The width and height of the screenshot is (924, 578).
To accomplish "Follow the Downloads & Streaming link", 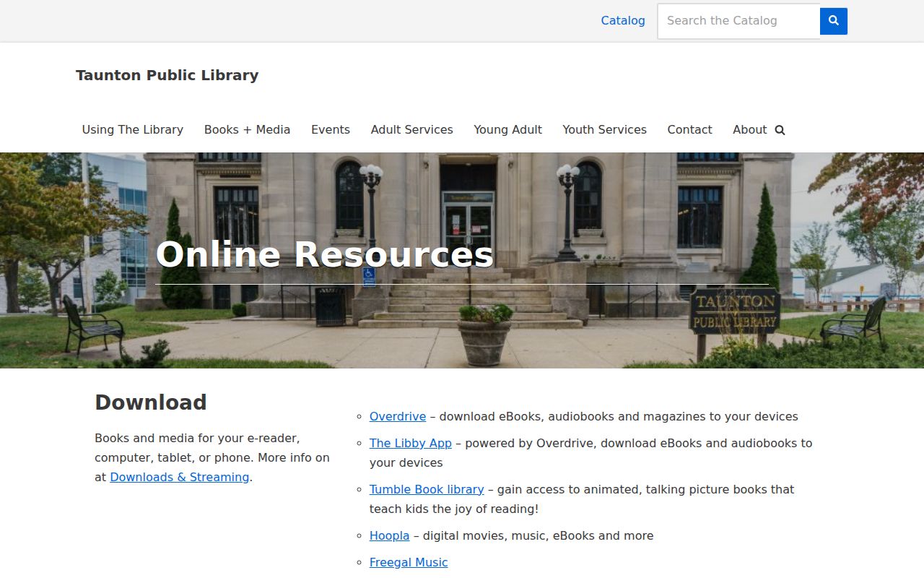I will (x=180, y=478).
